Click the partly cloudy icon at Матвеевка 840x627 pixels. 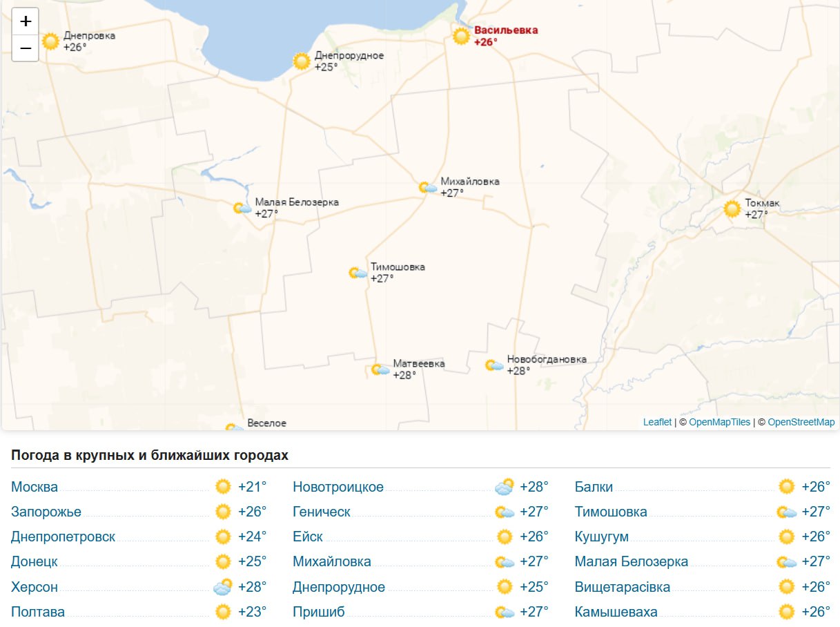tap(380, 369)
